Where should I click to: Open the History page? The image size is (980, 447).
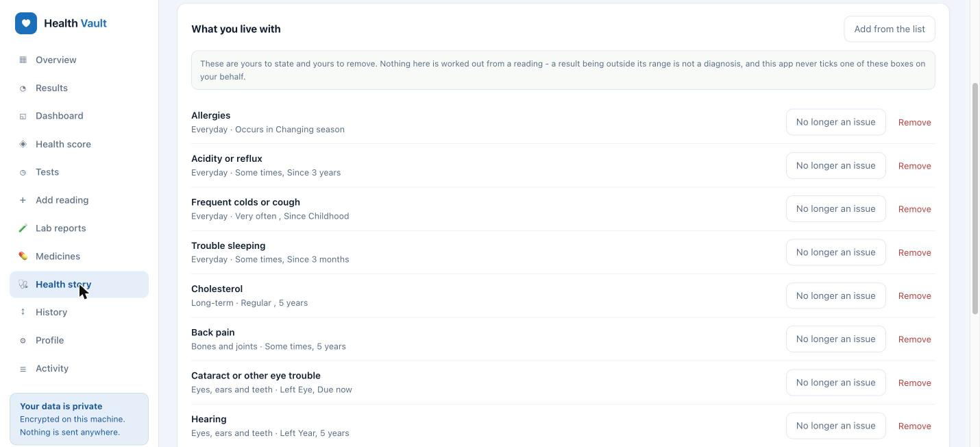[79, 312]
